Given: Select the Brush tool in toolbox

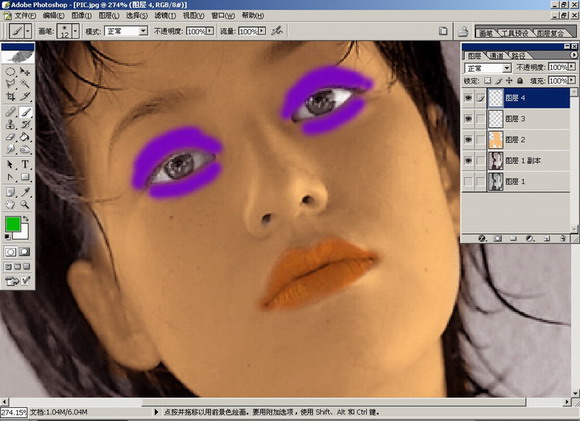Looking at the screenshot, I should pyautogui.click(x=25, y=112).
